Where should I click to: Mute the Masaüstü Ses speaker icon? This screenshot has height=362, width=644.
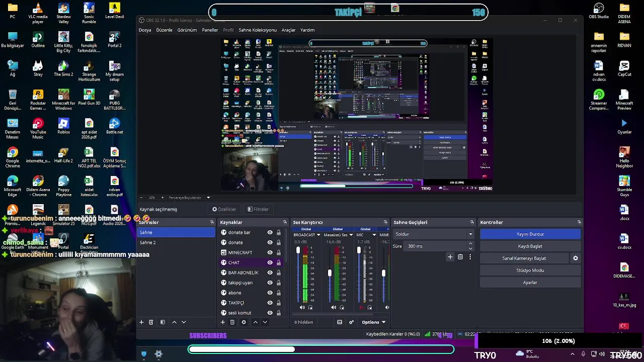click(334, 307)
